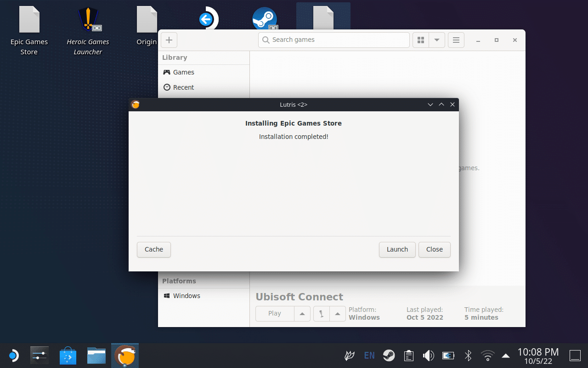Click the Search games field
The width and height of the screenshot is (588, 368).
[334, 40]
